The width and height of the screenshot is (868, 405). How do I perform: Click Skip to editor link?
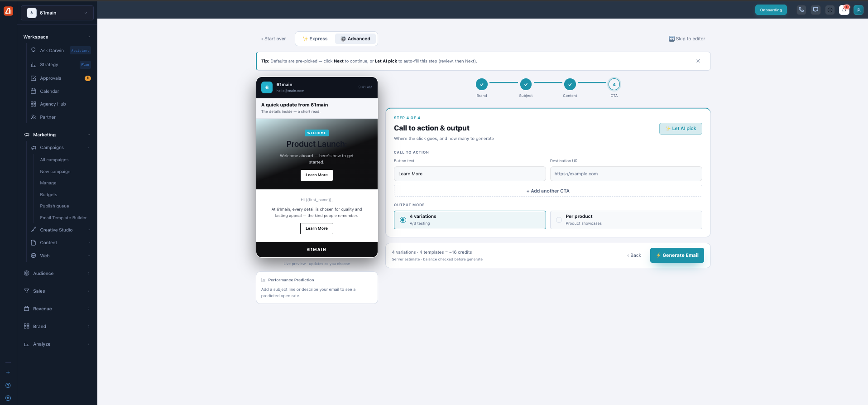(687, 39)
